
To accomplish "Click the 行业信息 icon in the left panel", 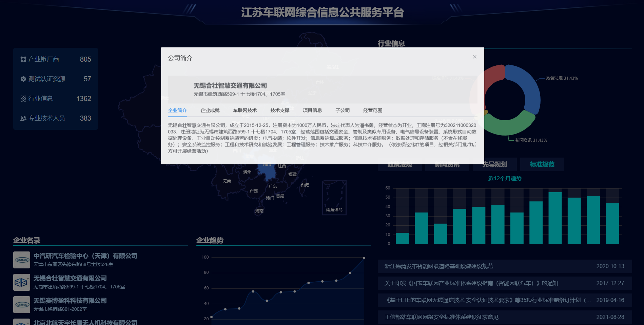I will point(23,99).
